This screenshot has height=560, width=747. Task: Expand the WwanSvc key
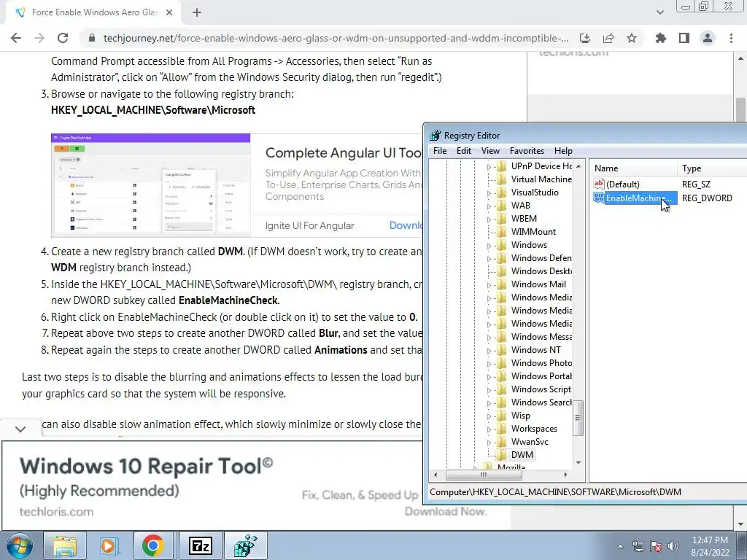point(489,443)
